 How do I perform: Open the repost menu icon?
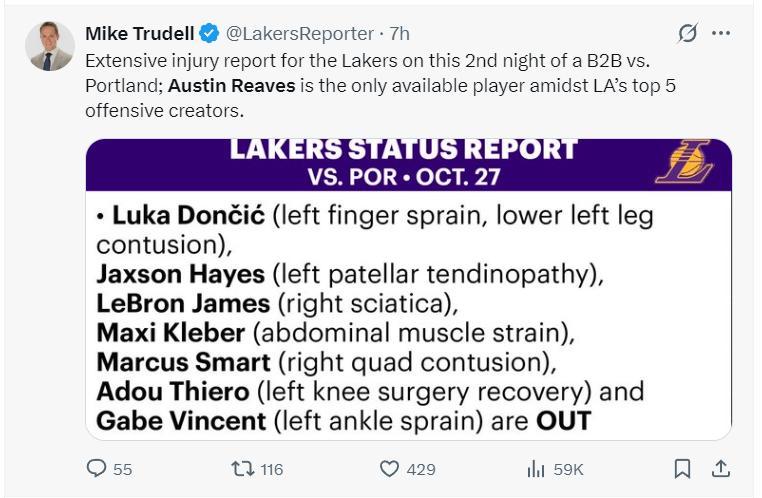pos(242,468)
